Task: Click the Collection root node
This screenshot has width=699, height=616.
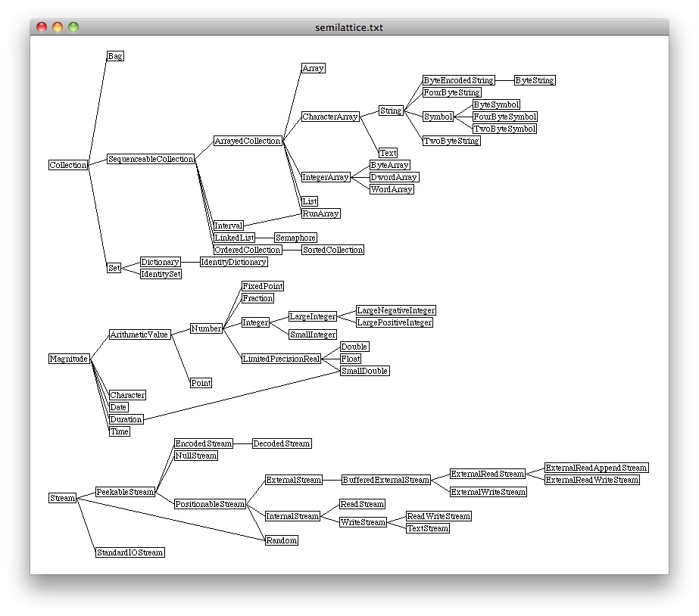Action: [68, 165]
